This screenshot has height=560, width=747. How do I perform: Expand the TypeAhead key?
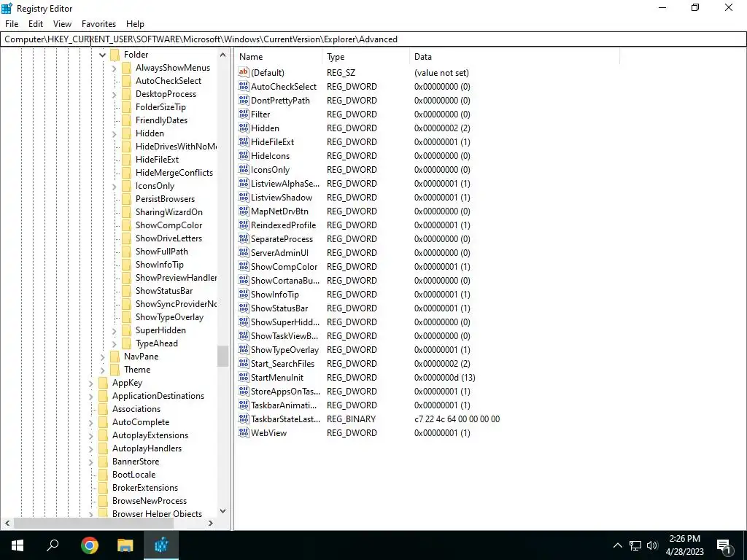115,343
